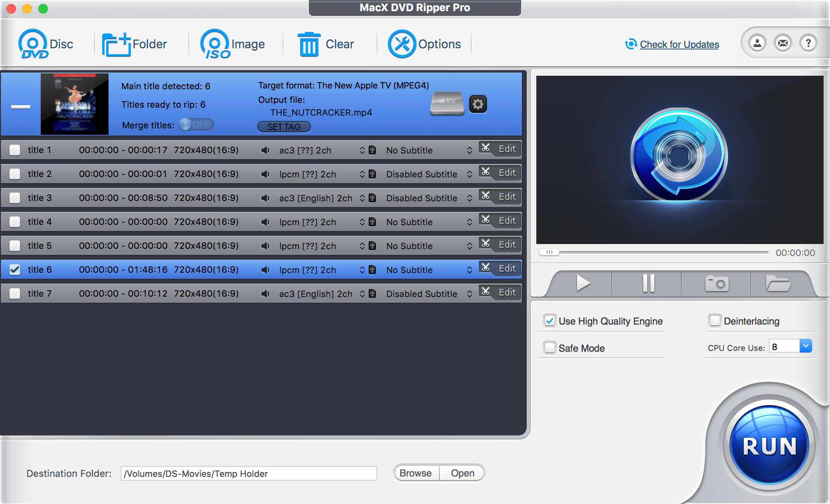Open subtitle dropdown for title 1
Screen dimensions: 830x504
click(470, 150)
